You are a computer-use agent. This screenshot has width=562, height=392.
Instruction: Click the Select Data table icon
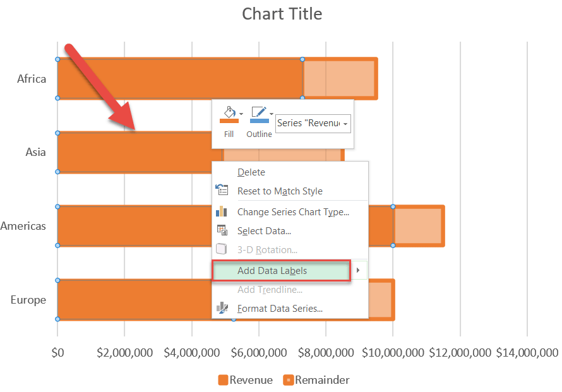click(x=222, y=230)
